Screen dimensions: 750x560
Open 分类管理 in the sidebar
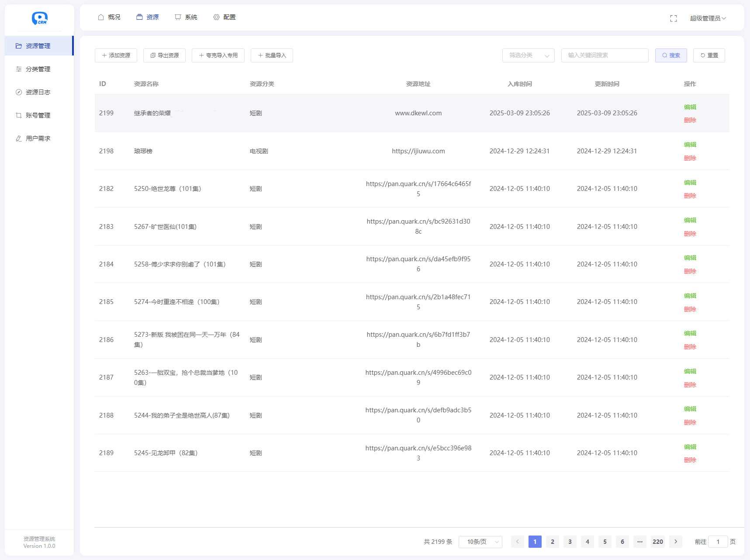[38, 69]
